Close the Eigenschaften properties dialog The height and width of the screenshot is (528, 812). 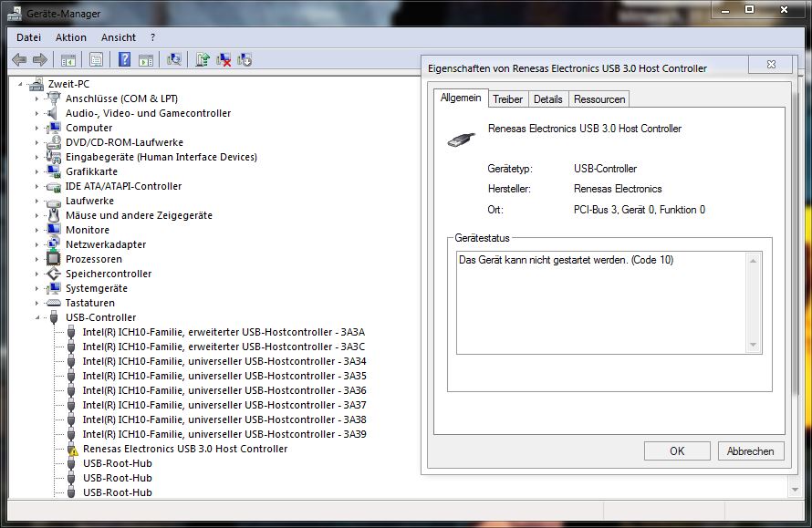point(771,64)
